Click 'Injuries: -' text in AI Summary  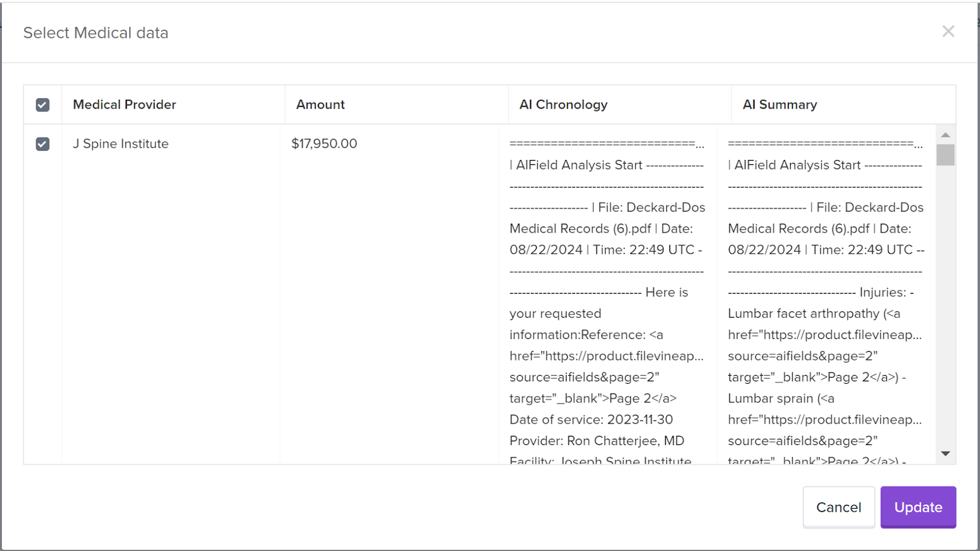pos(886,292)
